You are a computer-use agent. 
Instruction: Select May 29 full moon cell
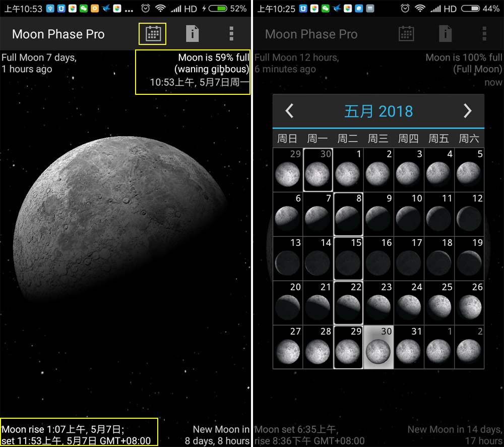pos(348,347)
